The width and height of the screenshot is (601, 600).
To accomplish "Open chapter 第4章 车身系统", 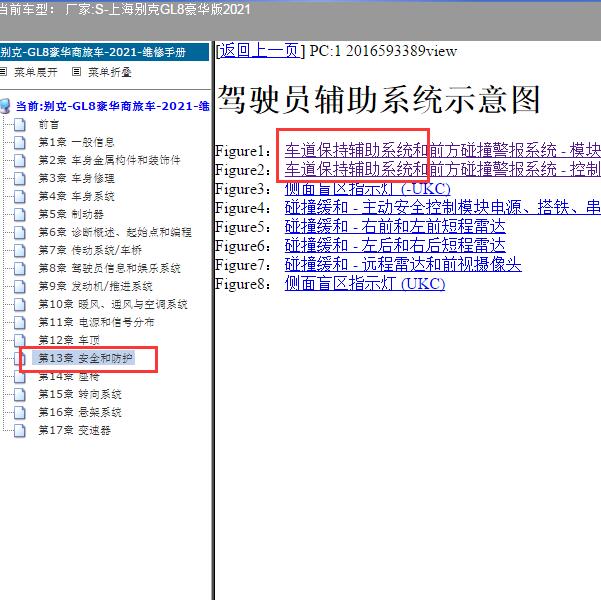I will [76, 196].
